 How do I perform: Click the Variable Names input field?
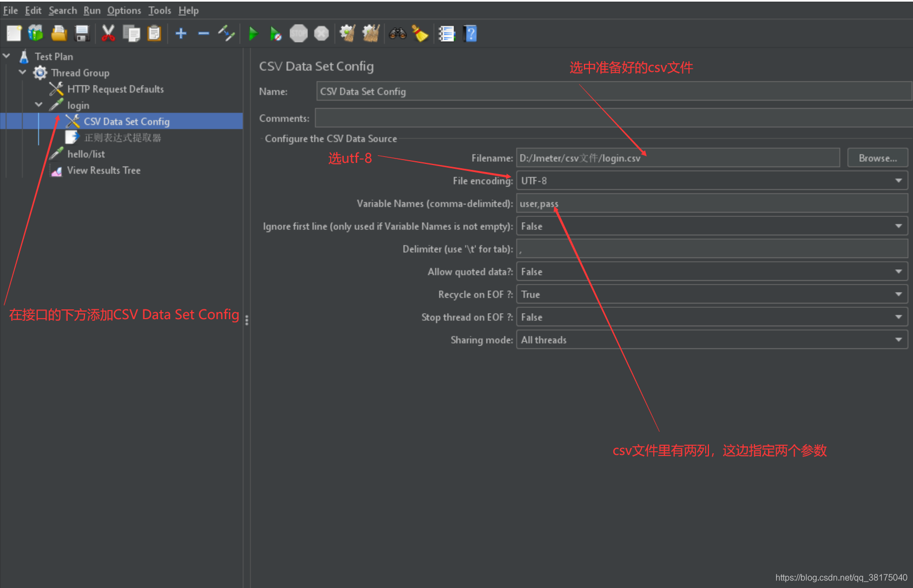click(712, 203)
